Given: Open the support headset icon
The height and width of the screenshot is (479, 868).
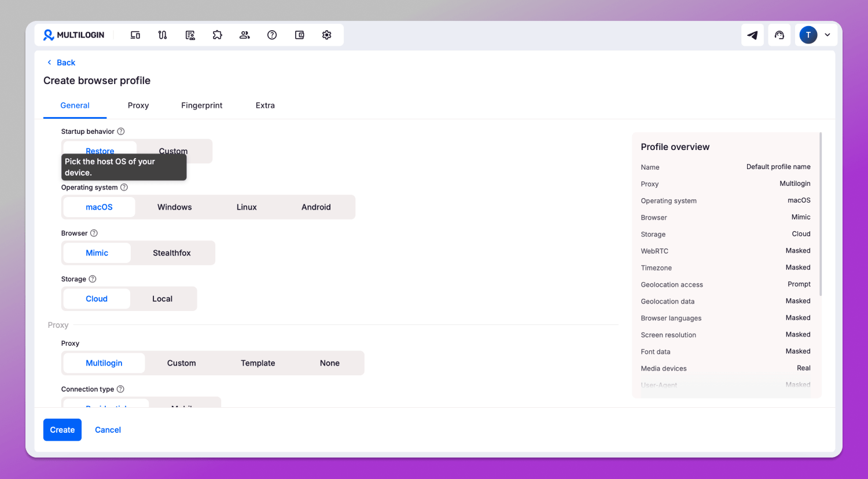Looking at the screenshot, I should click(x=779, y=35).
